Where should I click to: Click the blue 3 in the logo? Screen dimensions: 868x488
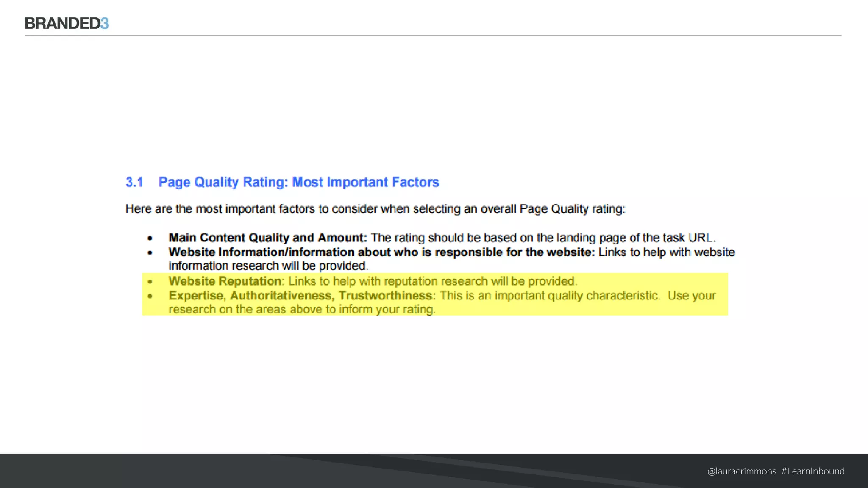pos(105,23)
